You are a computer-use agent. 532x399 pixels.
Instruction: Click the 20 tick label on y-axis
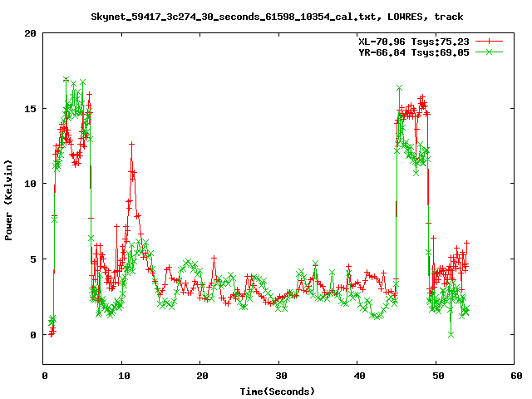click(x=30, y=33)
